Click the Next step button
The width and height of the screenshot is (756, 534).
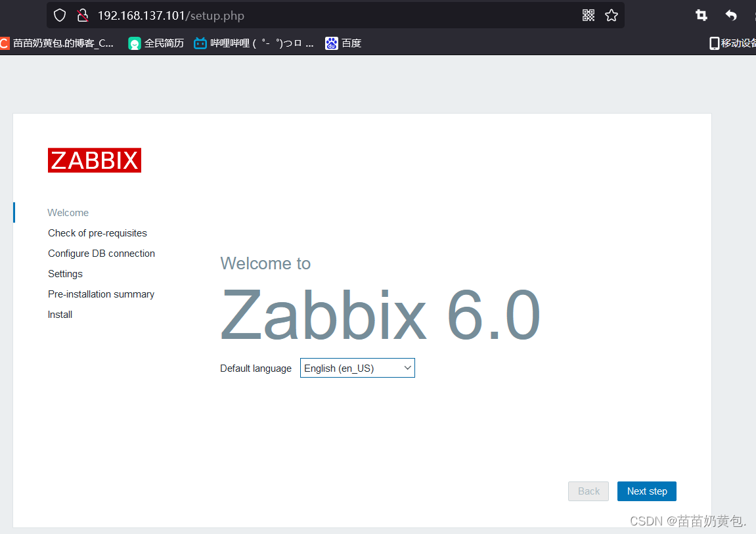point(646,491)
